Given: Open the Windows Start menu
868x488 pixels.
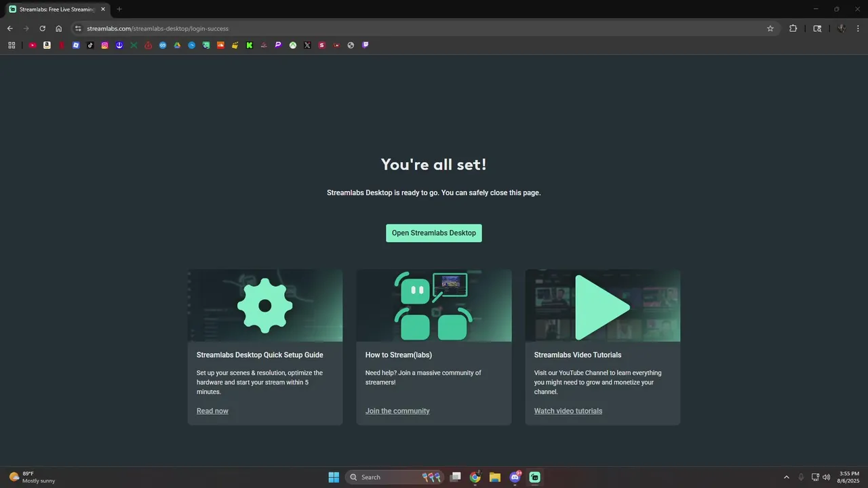Looking at the screenshot, I should (334, 477).
